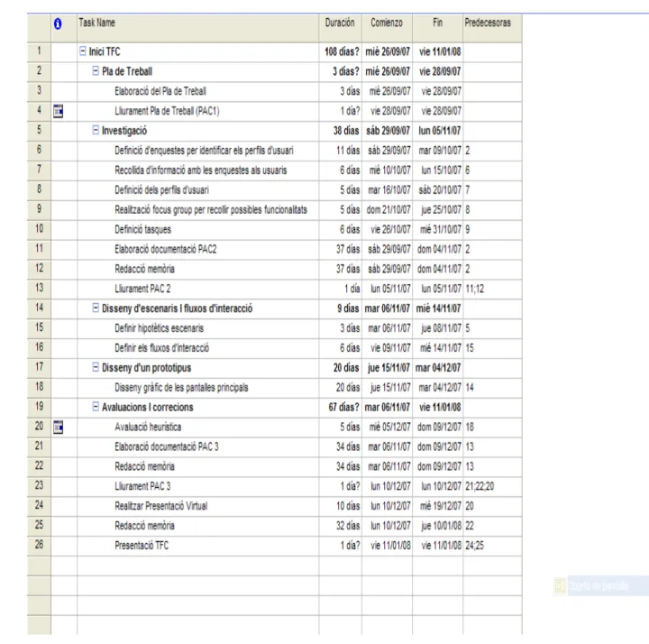The width and height of the screenshot is (649, 644).
Task: Select the Lliurament PAC 2 task
Action: coord(142,289)
